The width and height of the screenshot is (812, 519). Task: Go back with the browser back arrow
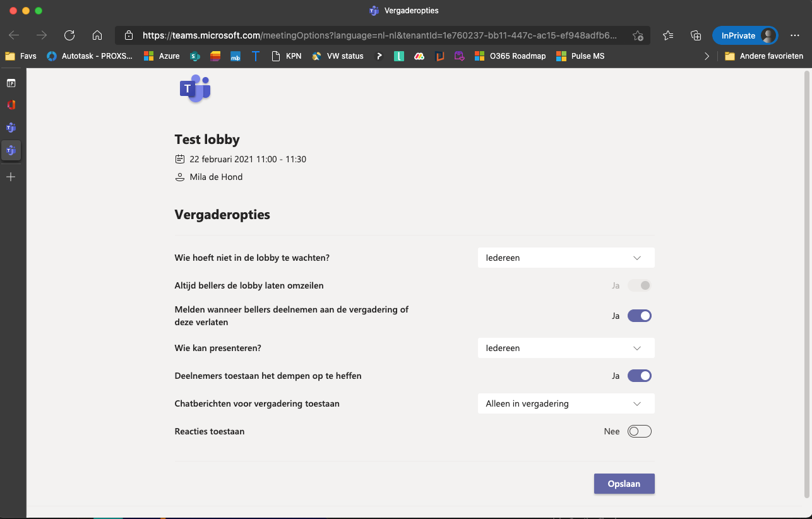(x=14, y=35)
